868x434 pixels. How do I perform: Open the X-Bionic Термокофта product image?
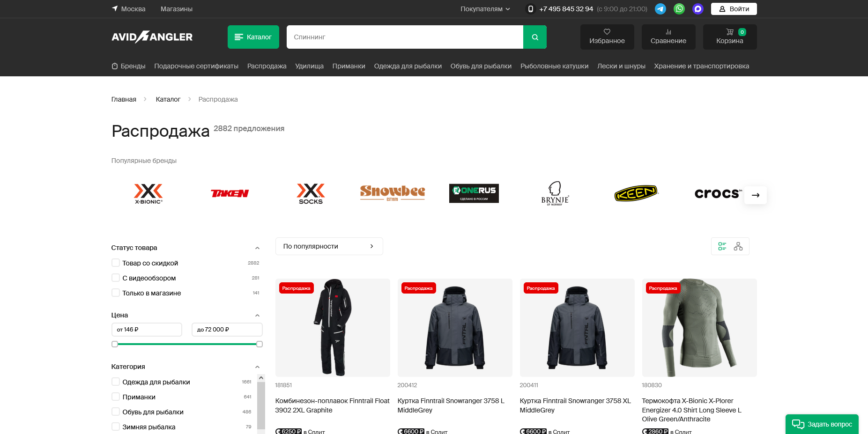(699, 328)
